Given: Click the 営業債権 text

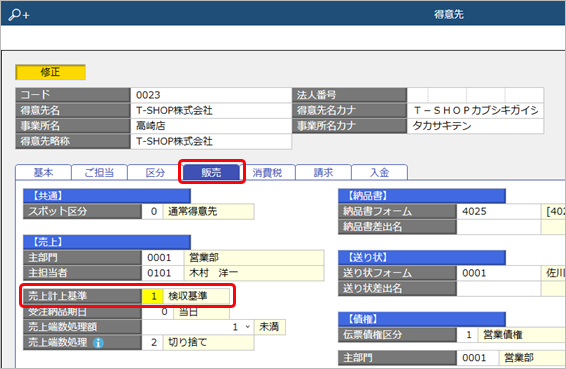Looking at the screenshot, I should 503,335.
